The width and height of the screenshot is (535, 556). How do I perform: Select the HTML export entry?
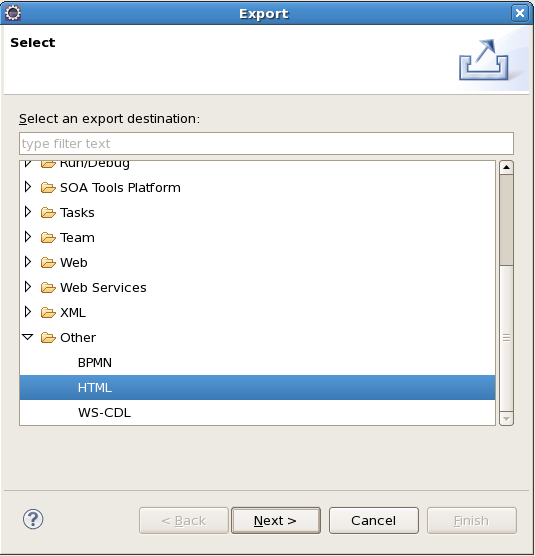tap(257, 388)
